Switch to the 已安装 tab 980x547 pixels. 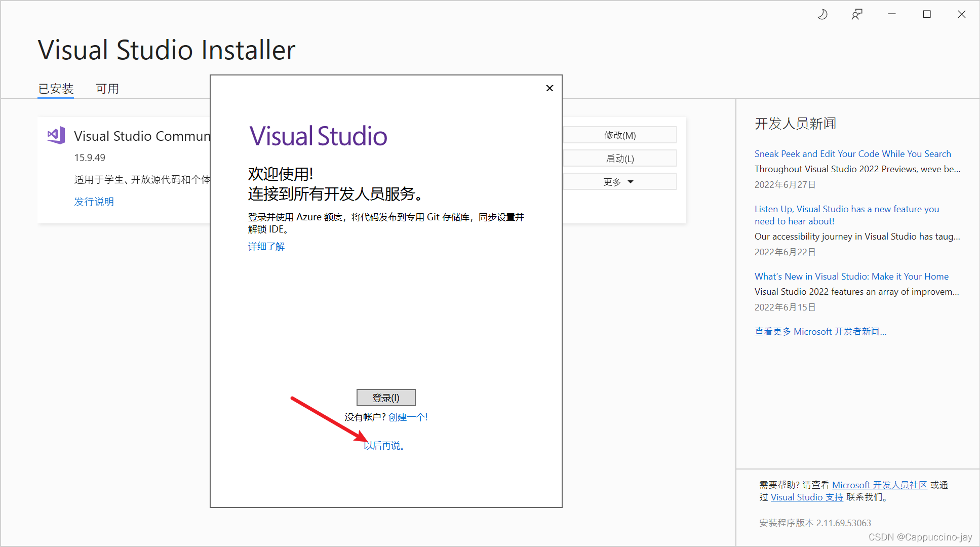pos(56,89)
